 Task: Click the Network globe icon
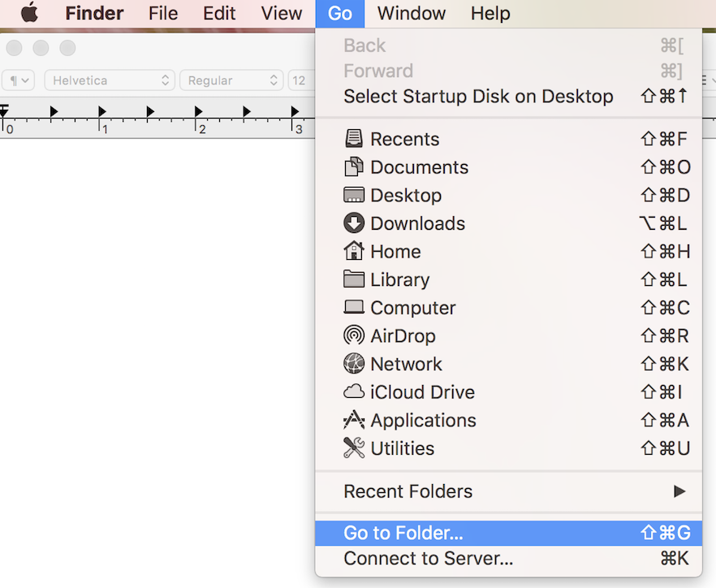tap(354, 364)
